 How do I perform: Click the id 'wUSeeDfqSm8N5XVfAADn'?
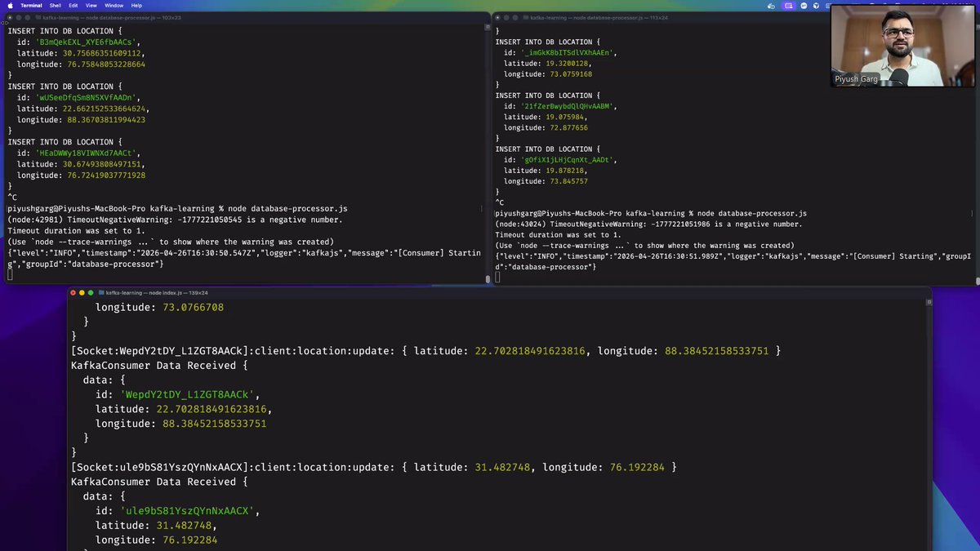tap(88, 97)
